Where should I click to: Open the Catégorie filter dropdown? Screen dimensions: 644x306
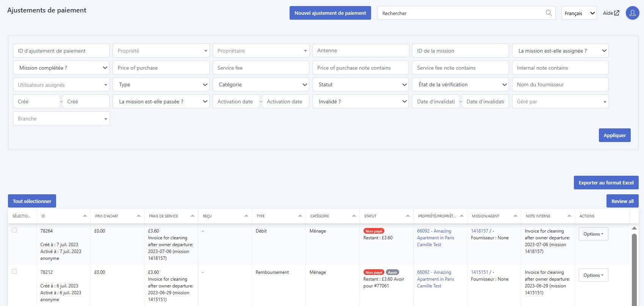(261, 84)
